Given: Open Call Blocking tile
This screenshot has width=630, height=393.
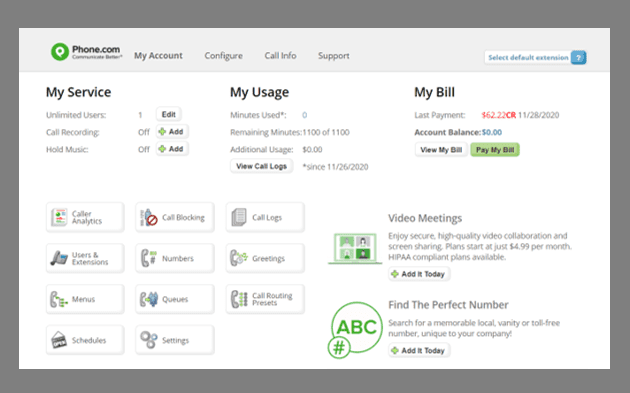Looking at the screenshot, I should 175,217.
